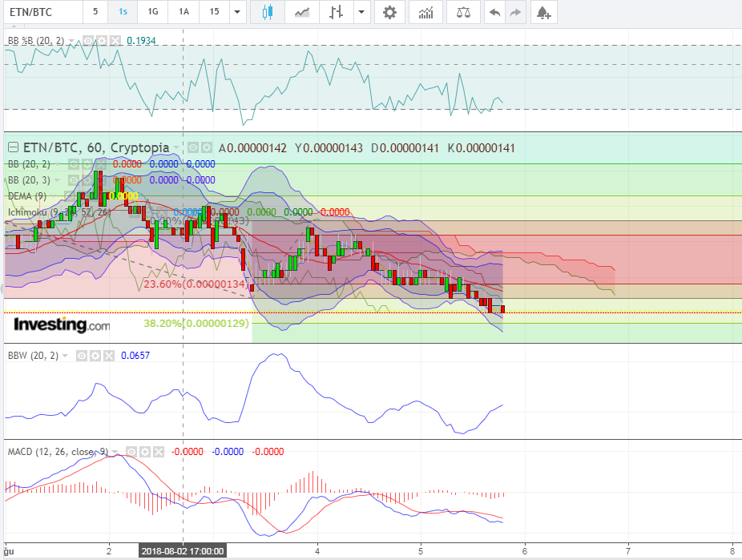Select the 23.60% Fibonacci level label

[x=195, y=284]
